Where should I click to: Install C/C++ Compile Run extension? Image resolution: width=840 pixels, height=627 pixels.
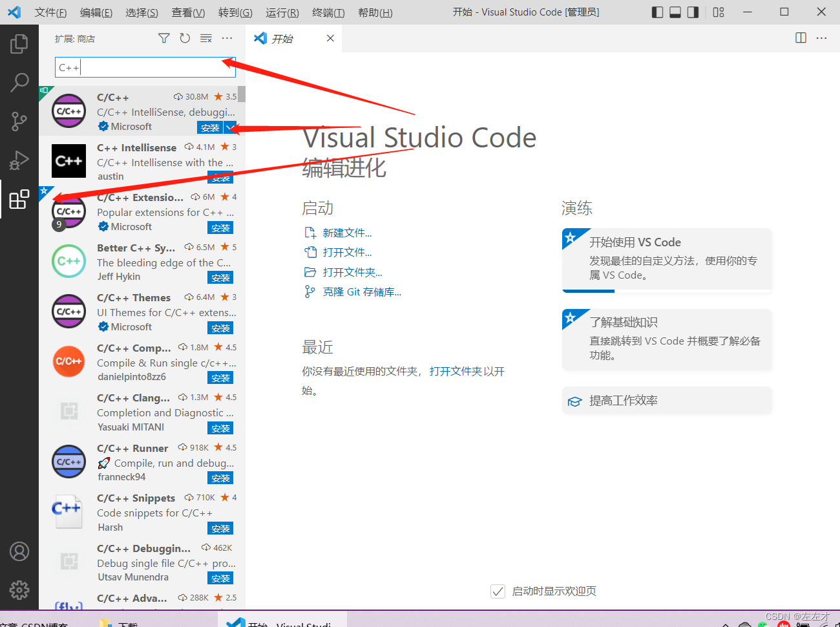click(x=220, y=377)
